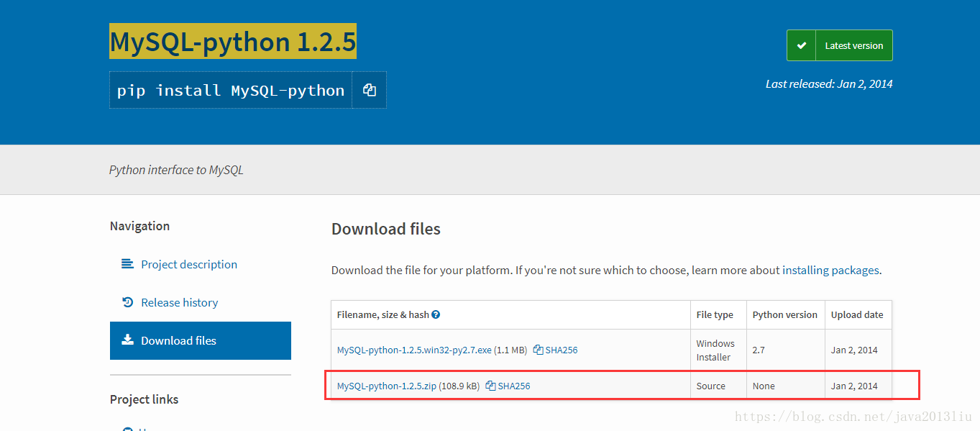Copy SHA256 icon for the win32 exe
This screenshot has width=980, height=431.
pyautogui.click(x=538, y=350)
